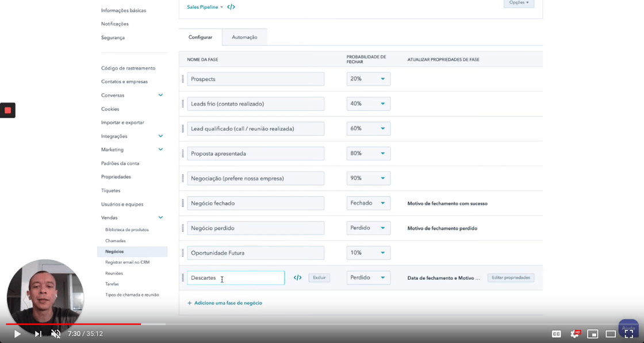644x343 pixels.
Task: Click the drag handle for Proposta apresentada stage
Action: pos(183,153)
